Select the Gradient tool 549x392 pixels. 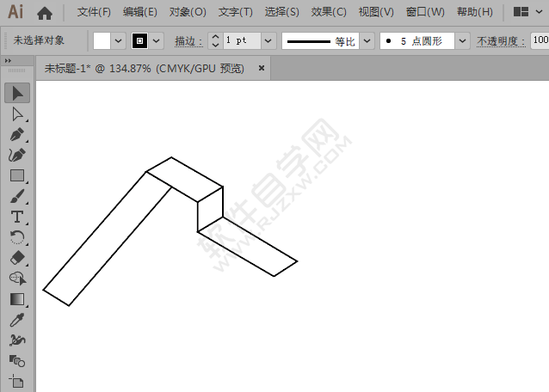coord(17,299)
